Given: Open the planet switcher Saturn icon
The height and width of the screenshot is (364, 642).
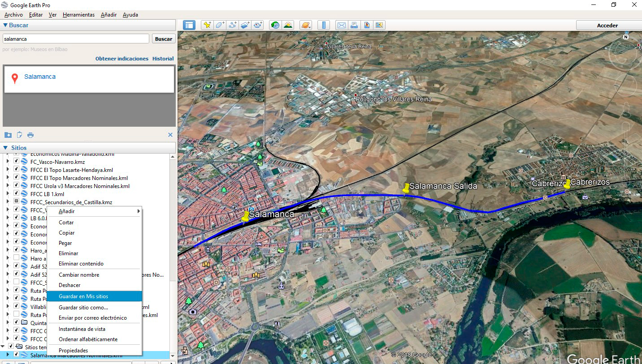Looking at the screenshot, I should coord(305,25).
